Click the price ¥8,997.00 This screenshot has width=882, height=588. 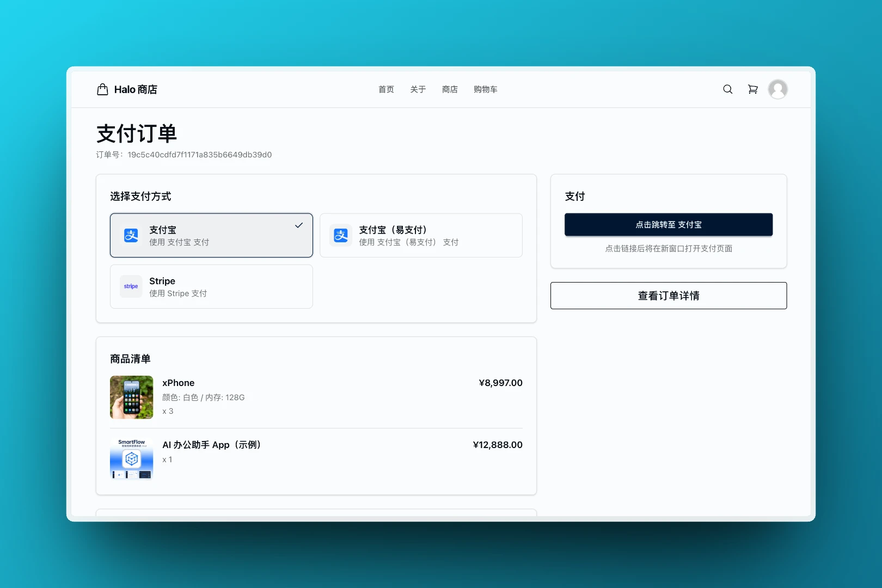click(x=500, y=383)
